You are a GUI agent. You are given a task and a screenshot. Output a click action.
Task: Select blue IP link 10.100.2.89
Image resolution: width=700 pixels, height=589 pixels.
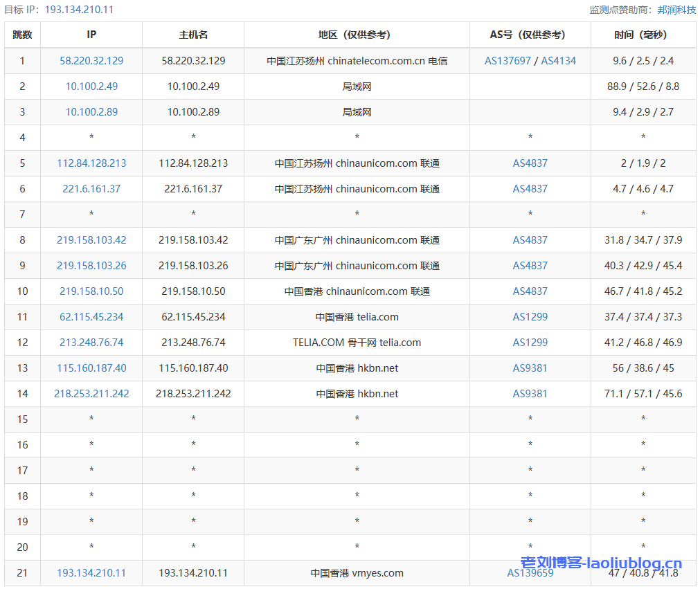tap(91, 112)
